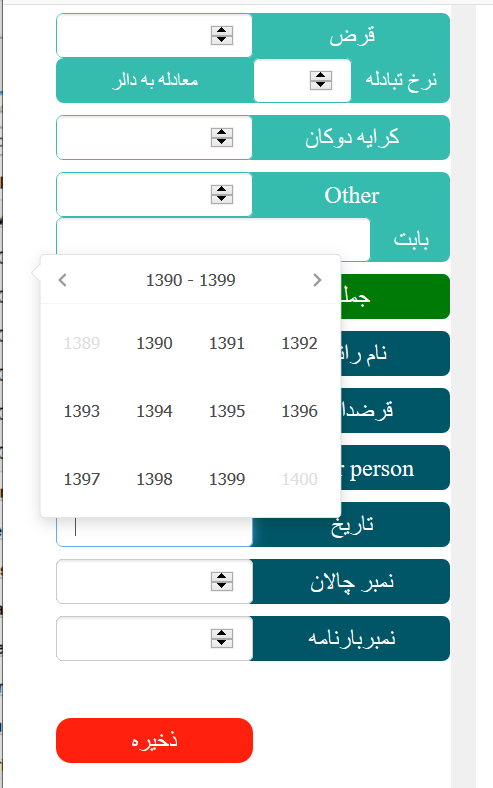Click the قرض amount input field
The height and width of the screenshot is (788, 493).
pyautogui.click(x=154, y=35)
